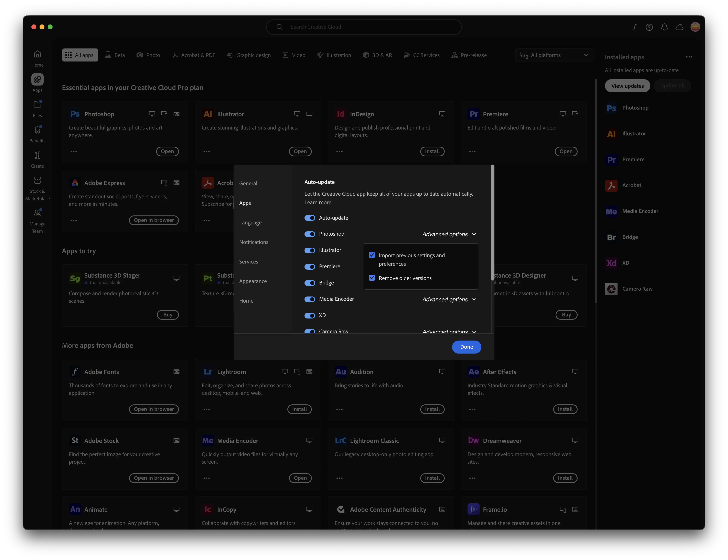Toggle Photoshop auto-update switch

click(310, 234)
